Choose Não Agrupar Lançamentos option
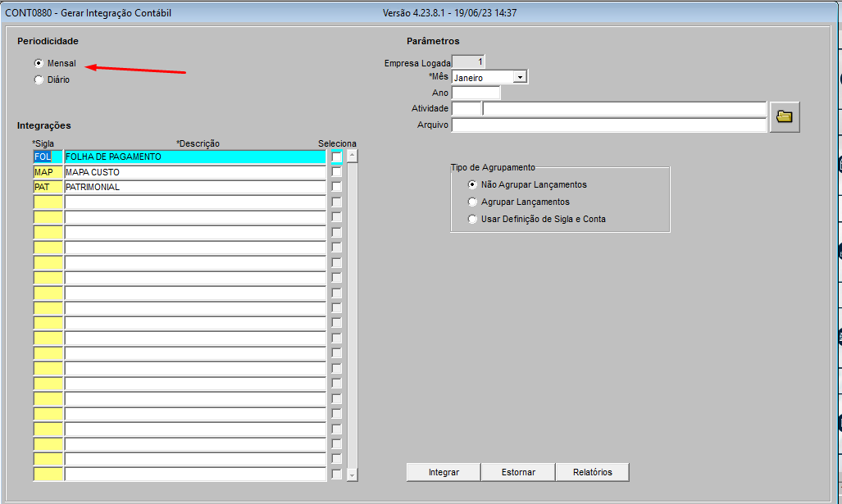This screenshot has width=842, height=504. tap(472, 184)
